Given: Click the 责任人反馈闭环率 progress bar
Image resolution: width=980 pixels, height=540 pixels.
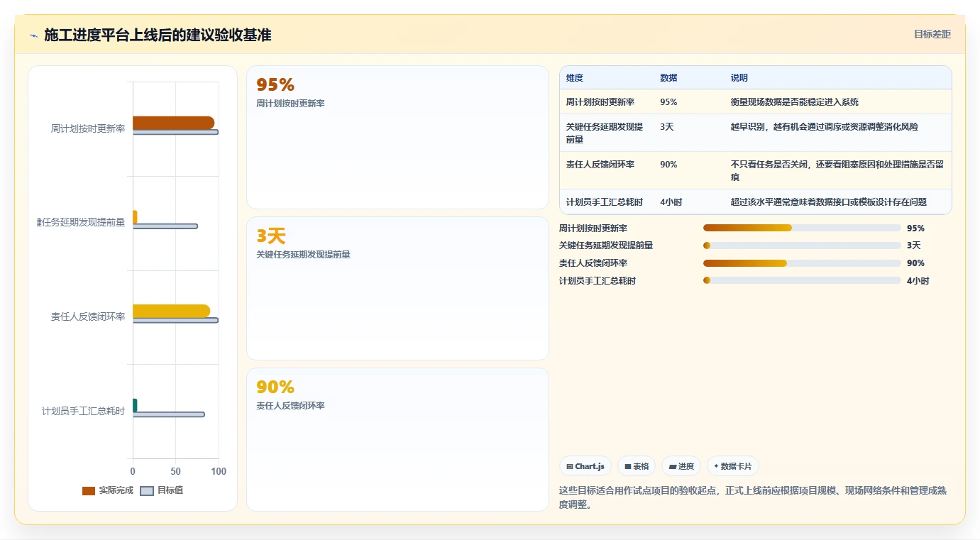Looking at the screenshot, I should (x=802, y=263).
